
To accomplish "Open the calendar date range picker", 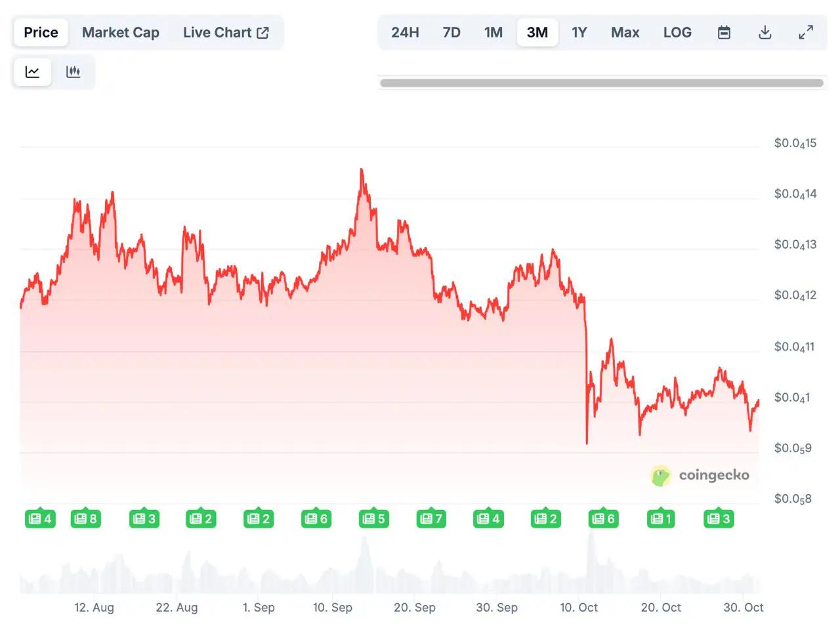I will click(724, 32).
